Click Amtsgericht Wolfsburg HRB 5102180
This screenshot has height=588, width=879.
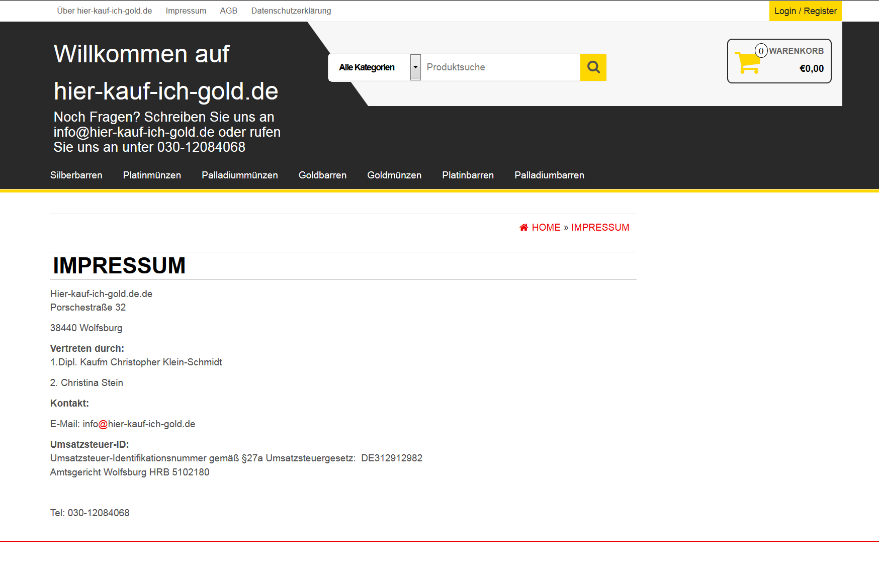click(x=130, y=472)
